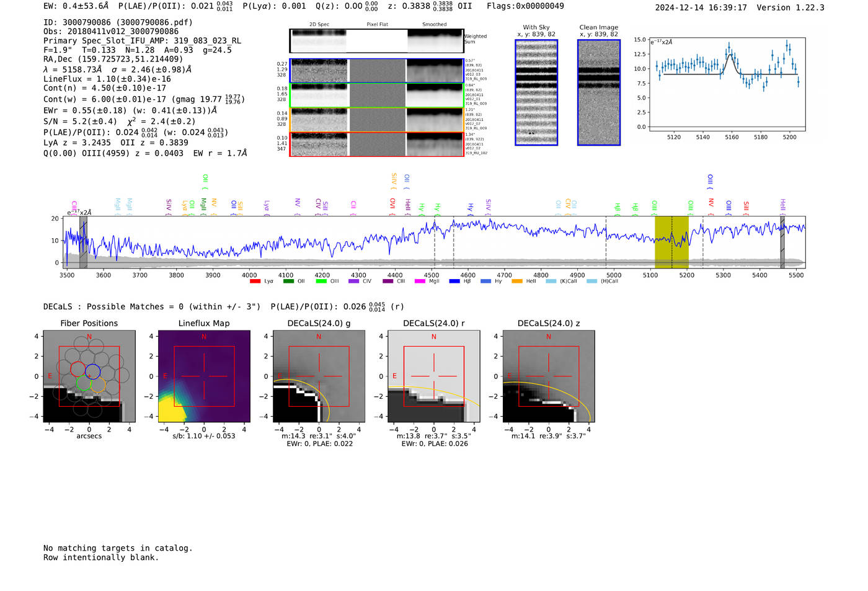The height and width of the screenshot is (591, 868).
Task: Select the LyA z = 3.2435 line
Action: pyautogui.click(x=77, y=143)
